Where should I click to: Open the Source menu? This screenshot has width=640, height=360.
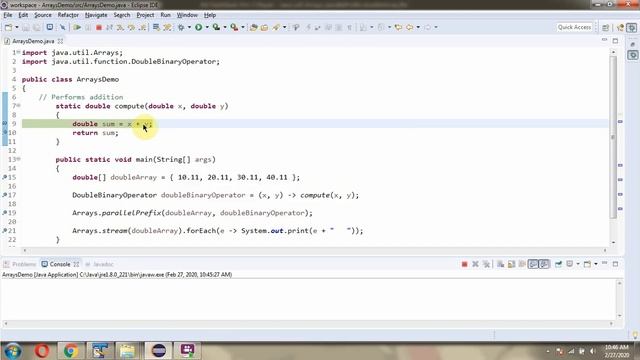pyautogui.click(x=43, y=15)
